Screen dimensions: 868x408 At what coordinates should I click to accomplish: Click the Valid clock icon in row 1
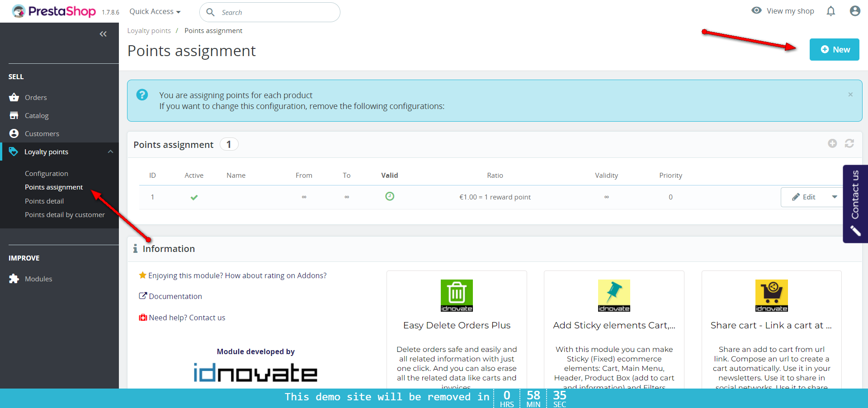pos(390,196)
